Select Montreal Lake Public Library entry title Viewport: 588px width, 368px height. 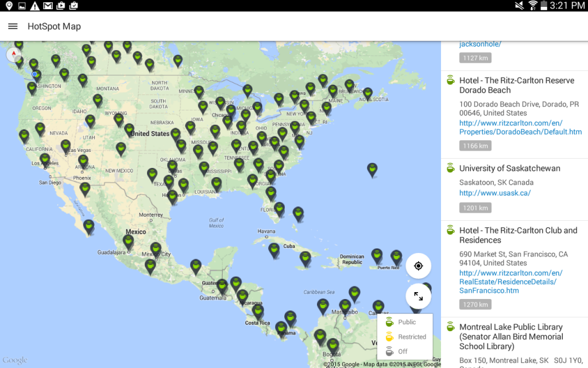(x=511, y=336)
